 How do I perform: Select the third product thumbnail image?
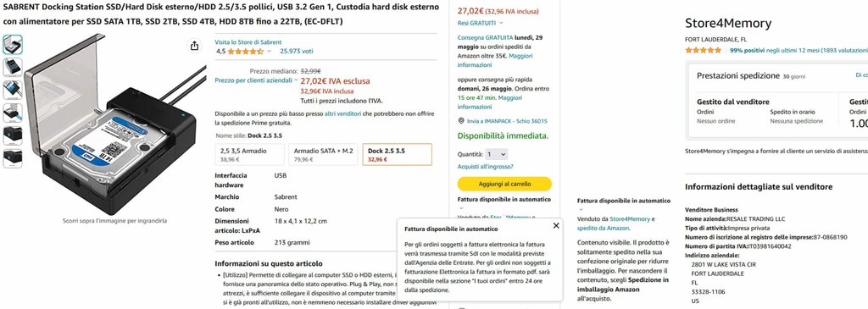[13, 90]
